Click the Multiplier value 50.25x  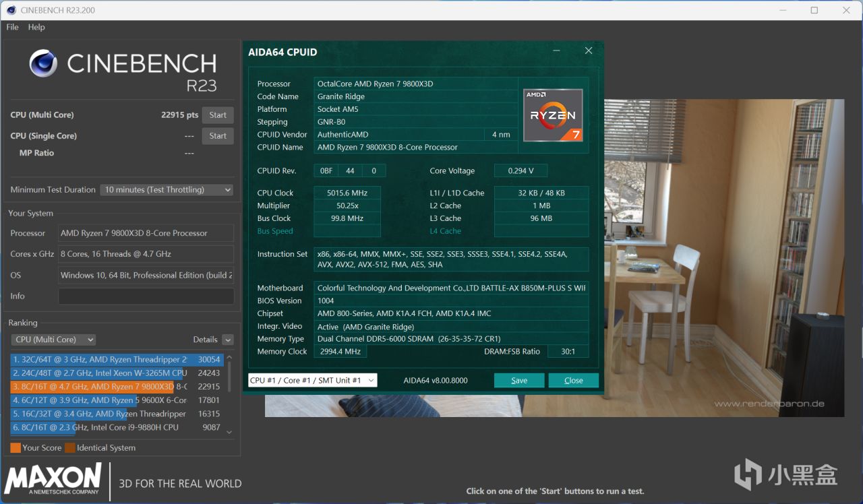[347, 206]
